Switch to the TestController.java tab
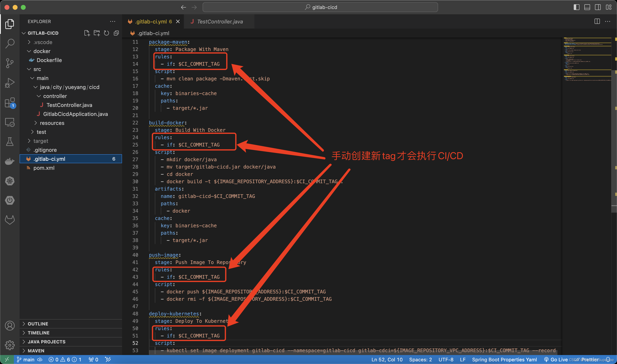The height and width of the screenshot is (364, 617). (220, 22)
